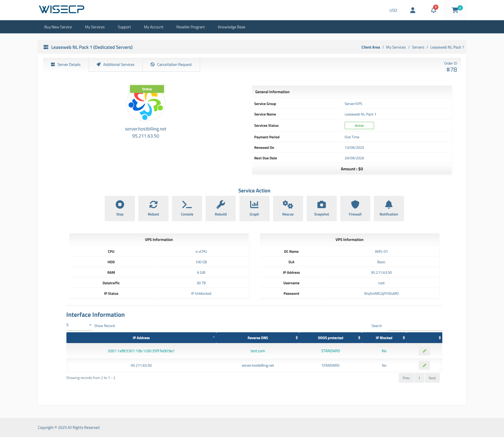Sort by IP Blocked column
The height and width of the screenshot is (437, 504).
(x=384, y=338)
